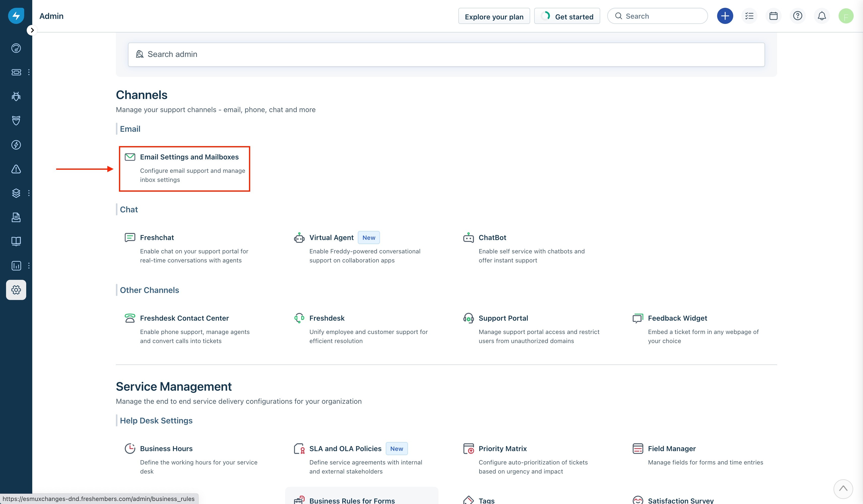This screenshot has height=504, width=863.
Task: Open the bug Problems icon in sidebar
Action: [16, 96]
